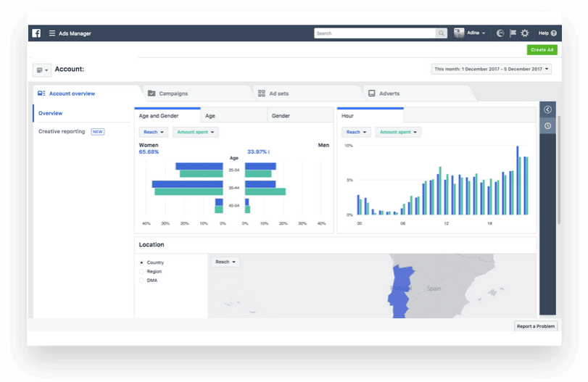Click the NEW badge beside Creative reporting
588x382 pixels.
pyautogui.click(x=97, y=132)
